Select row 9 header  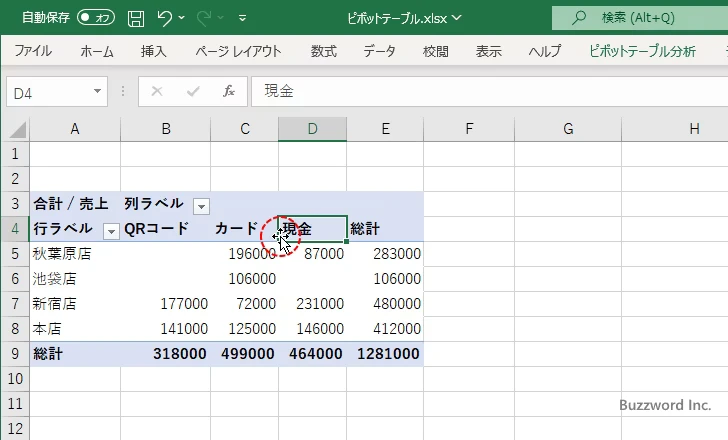15,354
